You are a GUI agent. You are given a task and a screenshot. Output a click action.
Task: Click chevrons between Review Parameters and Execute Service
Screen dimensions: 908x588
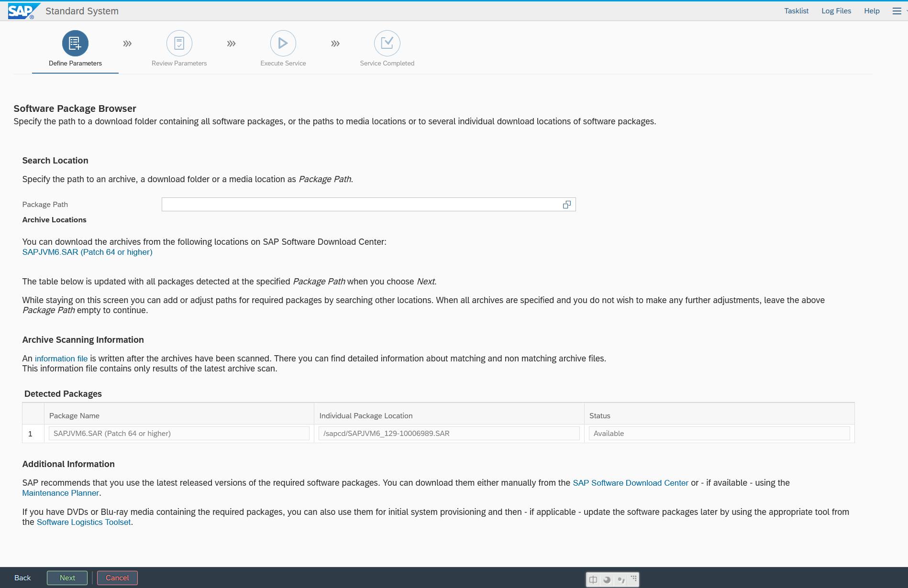click(x=232, y=44)
